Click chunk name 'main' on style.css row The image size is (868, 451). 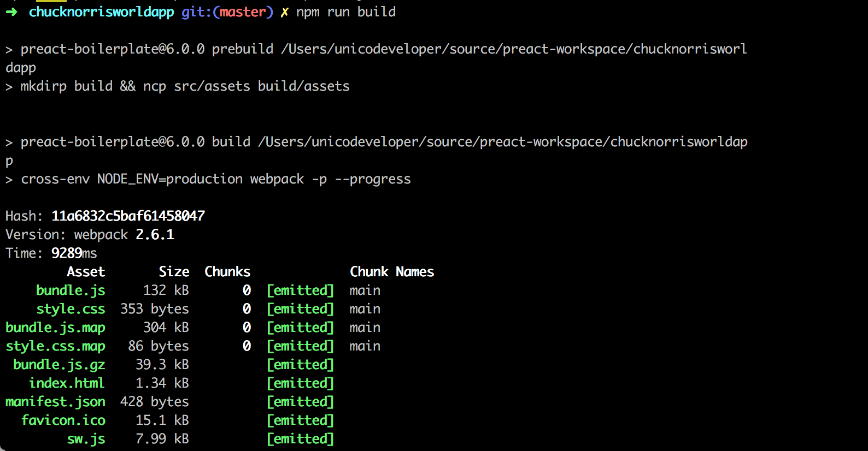point(365,309)
